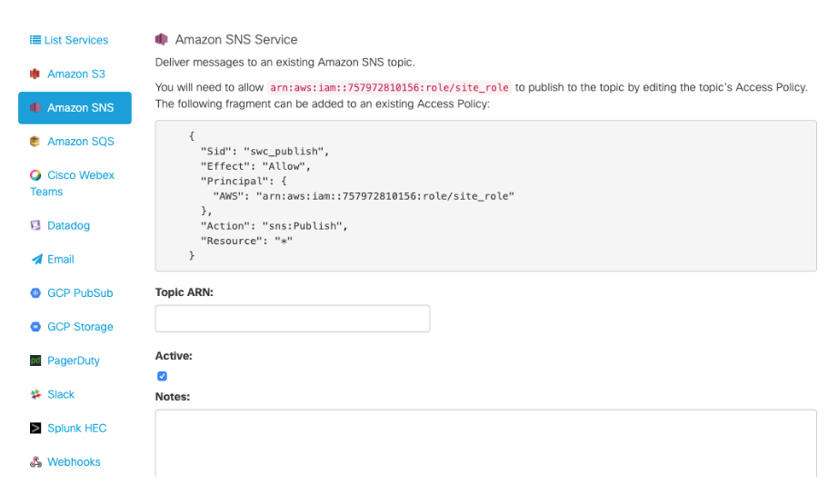Screen dimensions: 838x504
Task: Go to the Webhooks service page
Action: [74, 462]
